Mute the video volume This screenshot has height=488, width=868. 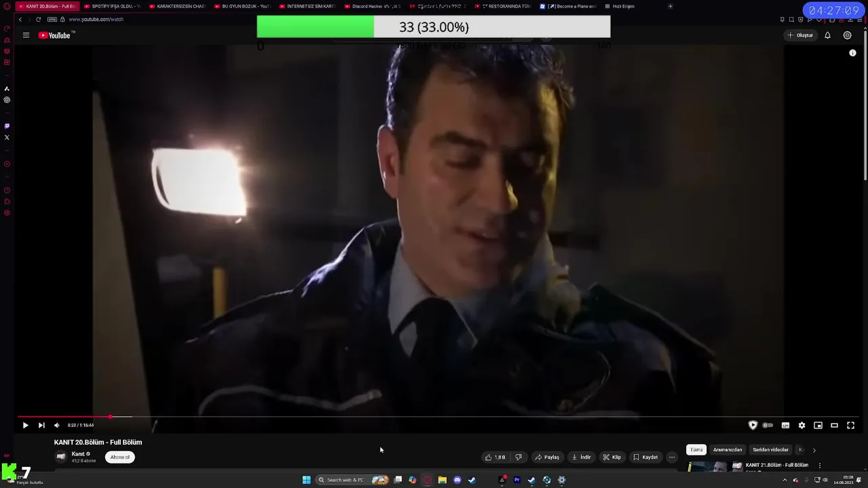pos(57,426)
